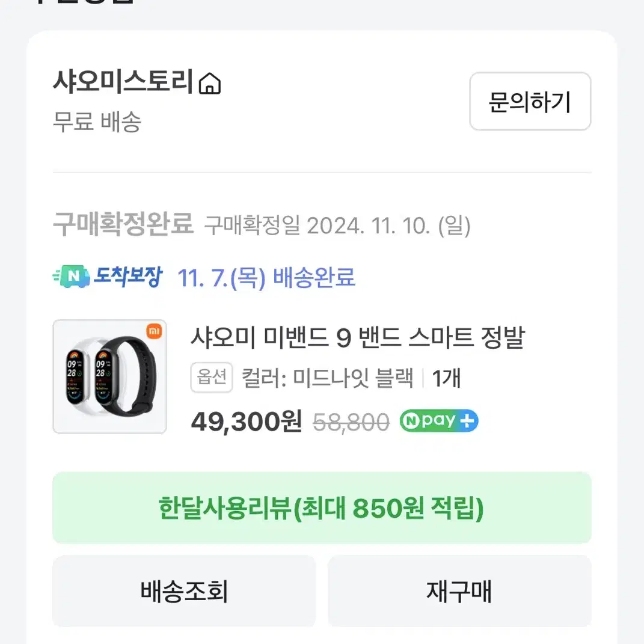Tap the orange Mi logo on the product image
This screenshot has width=644, height=644.
click(154, 331)
